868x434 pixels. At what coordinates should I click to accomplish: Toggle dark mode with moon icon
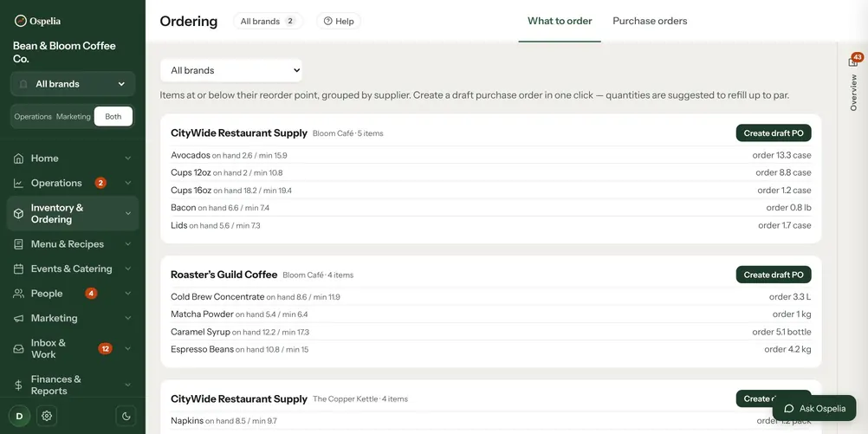point(126,416)
